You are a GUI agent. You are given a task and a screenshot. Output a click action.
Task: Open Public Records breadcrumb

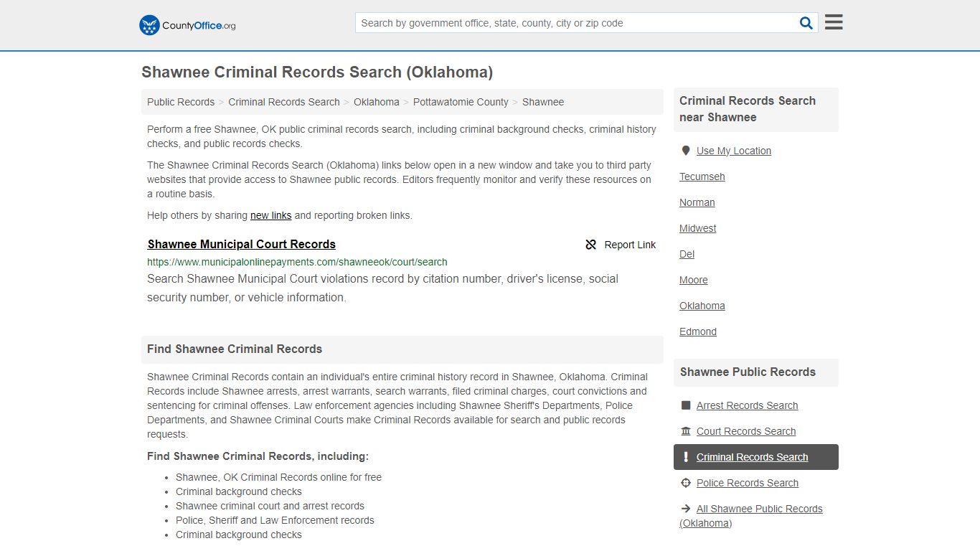point(181,102)
